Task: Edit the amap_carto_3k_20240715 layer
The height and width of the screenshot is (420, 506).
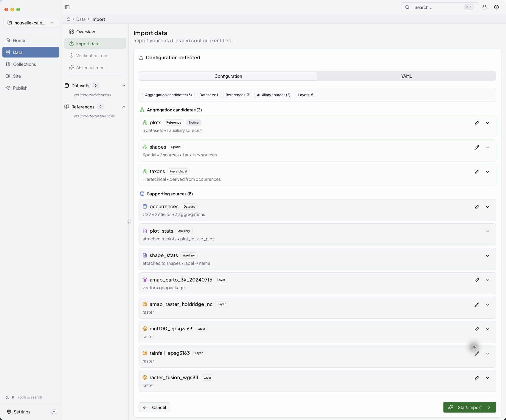Action: (477, 280)
